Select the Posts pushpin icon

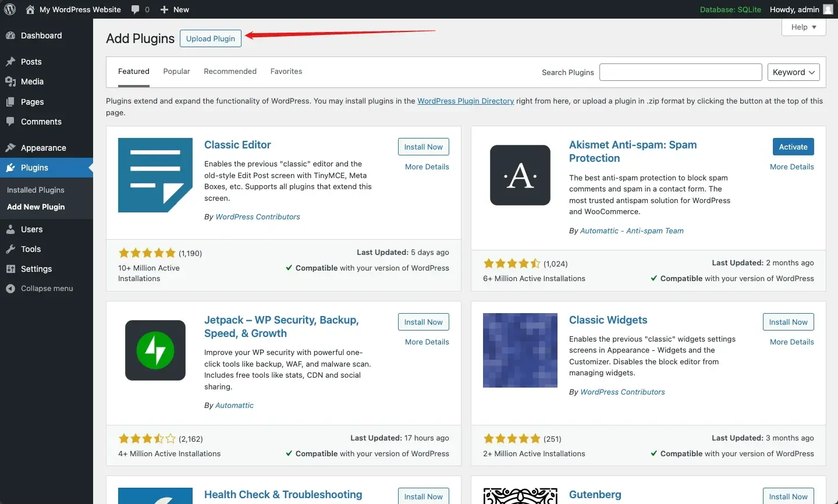tap(10, 62)
